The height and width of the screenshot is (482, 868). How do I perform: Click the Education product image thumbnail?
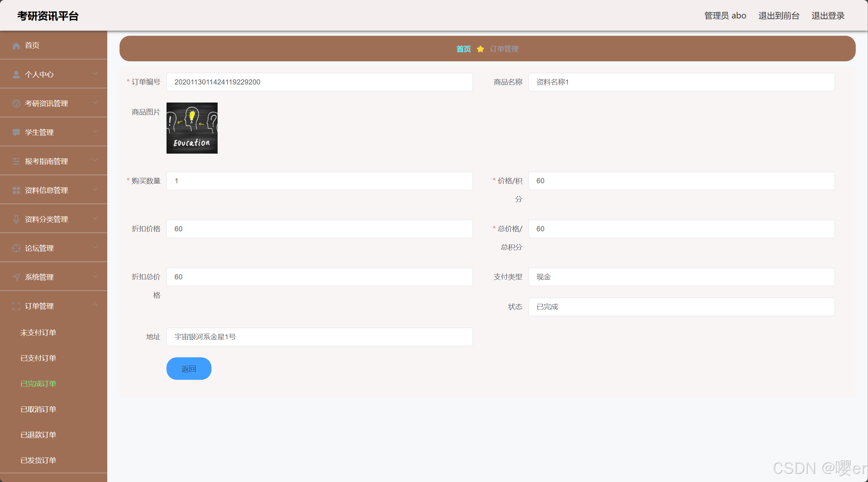[x=192, y=128]
